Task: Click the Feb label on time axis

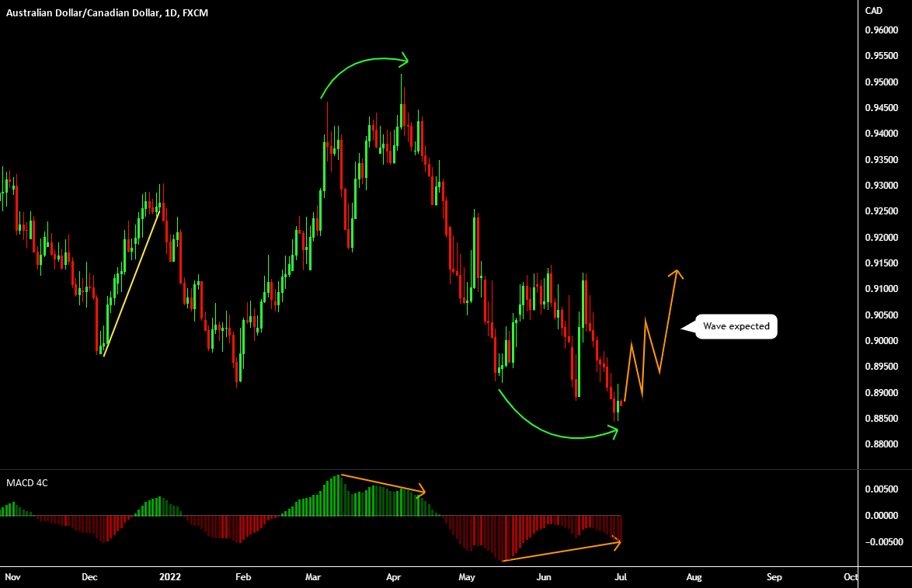Action: [243, 577]
